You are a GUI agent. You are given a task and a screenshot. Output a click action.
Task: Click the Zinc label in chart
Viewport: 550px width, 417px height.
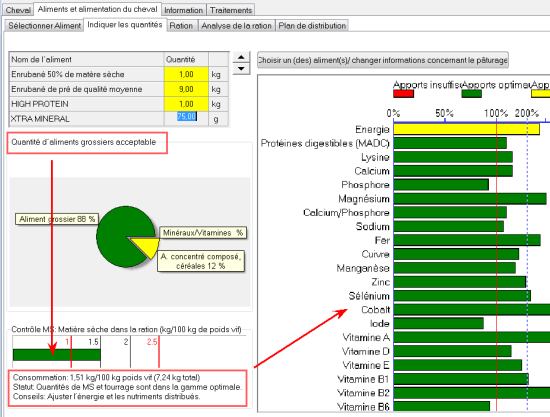pos(381,282)
